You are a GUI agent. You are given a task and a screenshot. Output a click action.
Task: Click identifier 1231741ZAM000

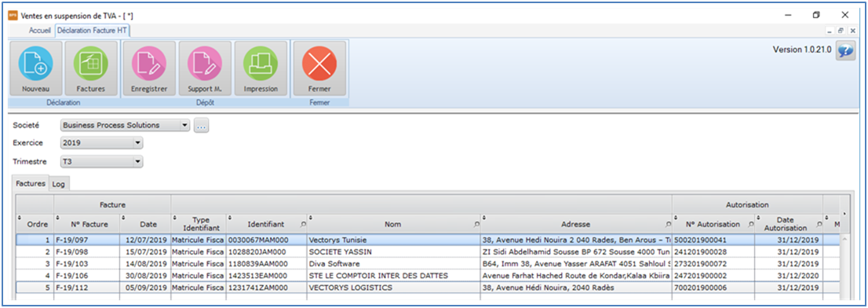pyautogui.click(x=266, y=288)
